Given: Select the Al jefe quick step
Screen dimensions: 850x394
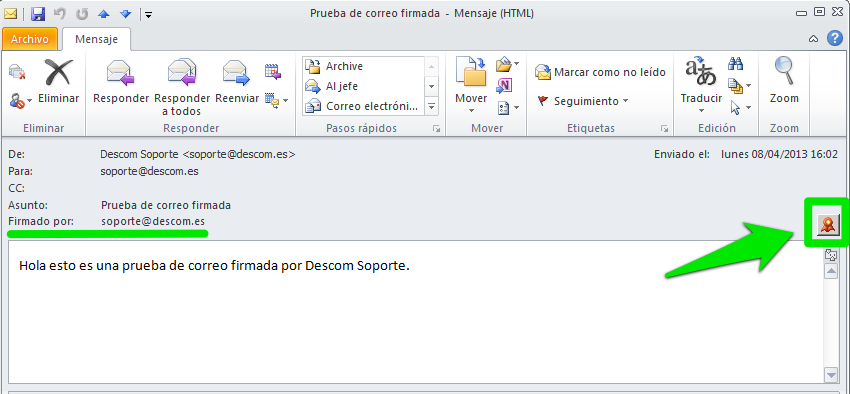Looking at the screenshot, I should (x=363, y=86).
